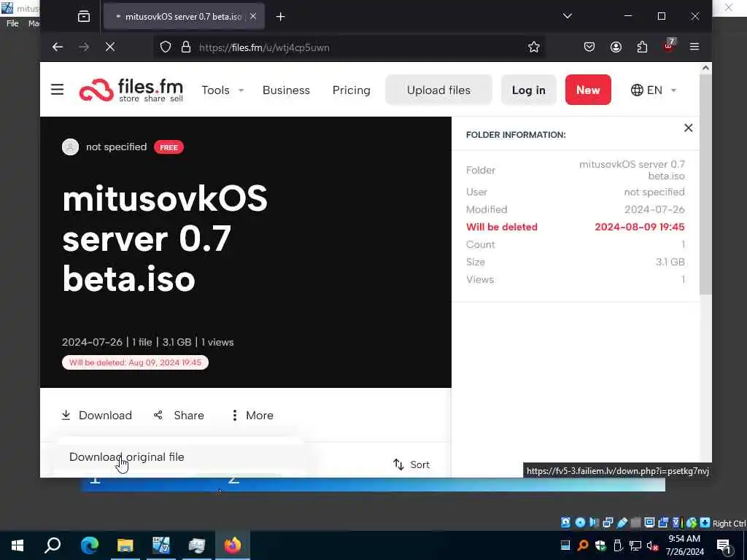747x560 pixels.
Task: Open EN language dropdown
Action: (x=654, y=90)
